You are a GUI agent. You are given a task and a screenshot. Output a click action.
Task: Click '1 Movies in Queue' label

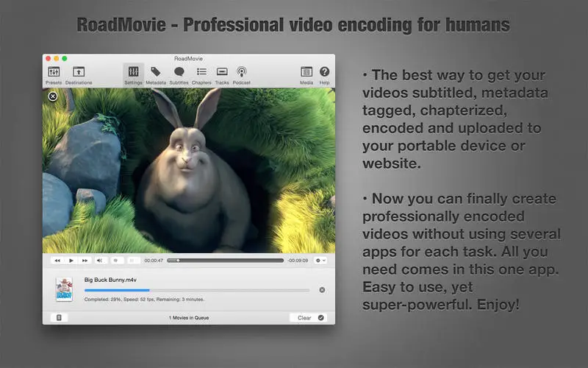tap(189, 318)
